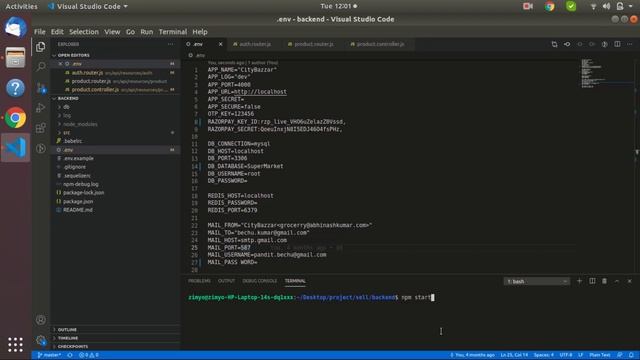The image size is (640, 360).
Task: Open the Manage gear icon
Action: click(x=40, y=340)
